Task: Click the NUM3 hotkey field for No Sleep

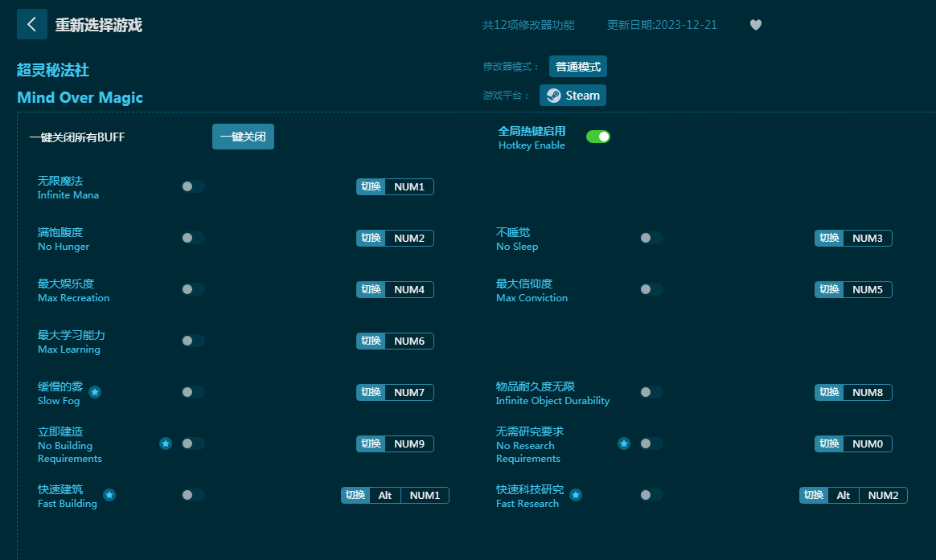Action: (x=868, y=238)
